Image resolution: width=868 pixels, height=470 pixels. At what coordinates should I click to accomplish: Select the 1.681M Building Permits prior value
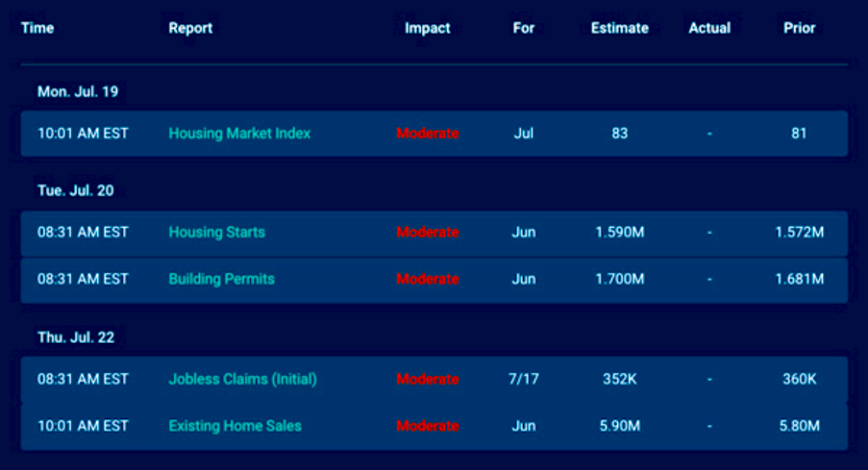point(799,279)
